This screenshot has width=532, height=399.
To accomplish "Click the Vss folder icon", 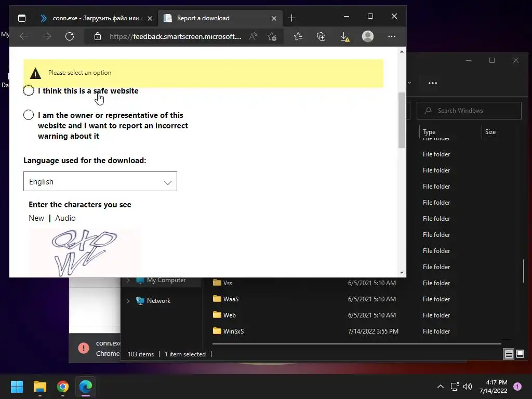I will (x=217, y=283).
